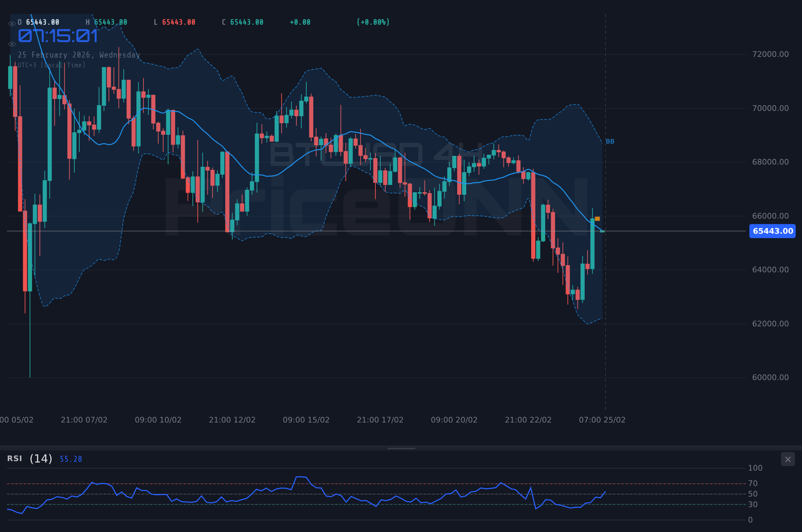
Task: Click the blue 65443.00 price tag
Action: 772,231
